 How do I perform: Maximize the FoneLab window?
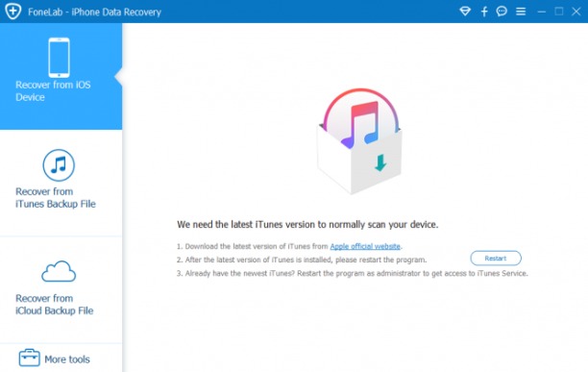[559, 12]
